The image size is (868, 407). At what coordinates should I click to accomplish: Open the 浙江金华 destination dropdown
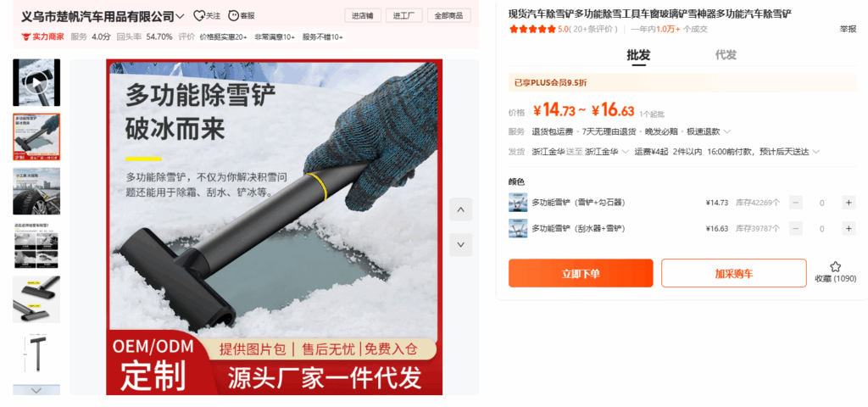[x=607, y=152]
